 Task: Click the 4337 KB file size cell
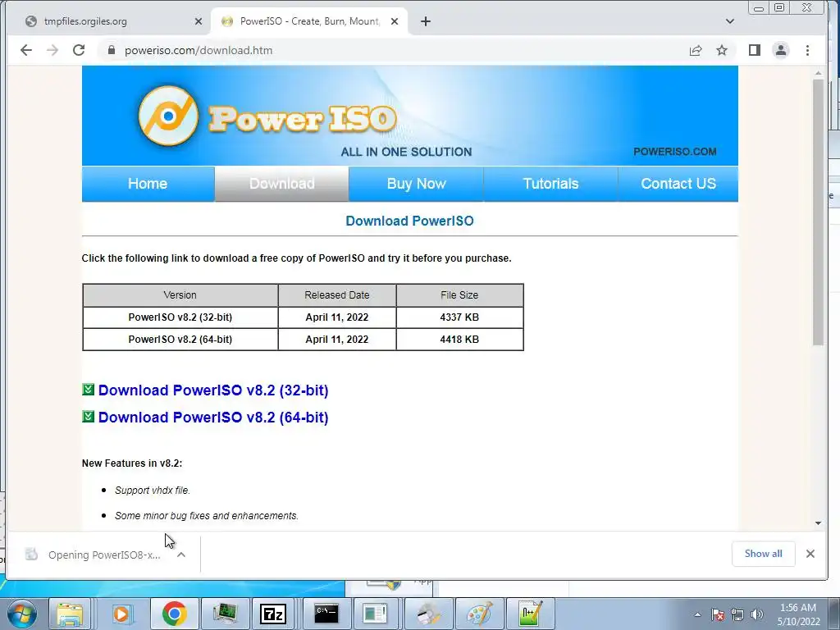459,317
